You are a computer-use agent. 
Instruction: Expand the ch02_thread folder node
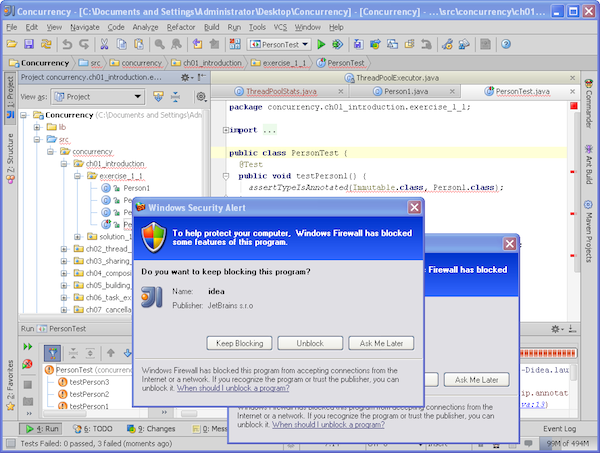coord(64,249)
